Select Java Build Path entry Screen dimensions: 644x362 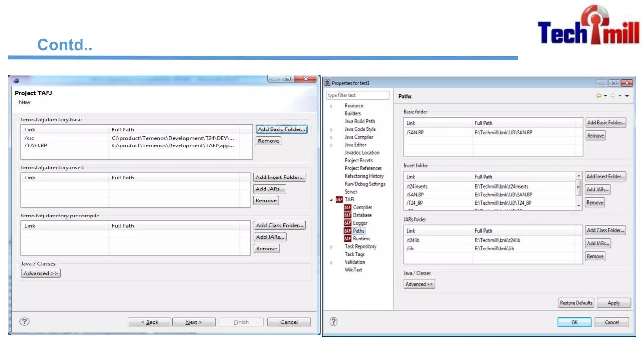359,121
